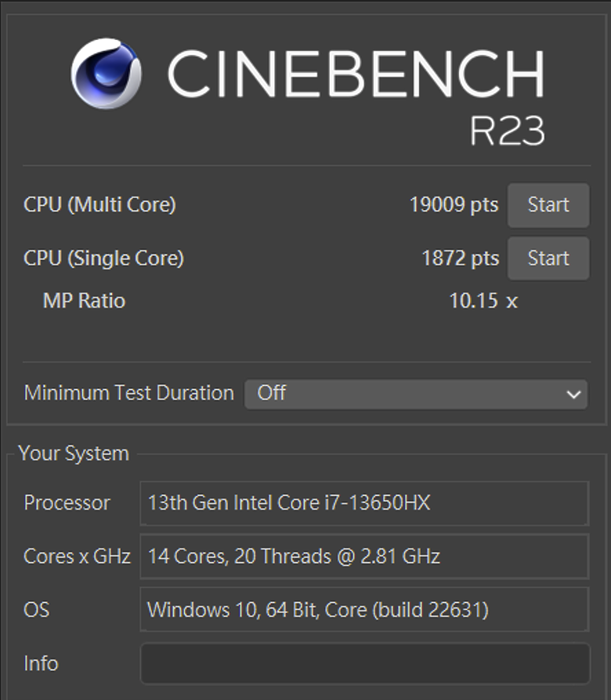
Task: Click the CINEBENCH title text
Action: (356, 74)
